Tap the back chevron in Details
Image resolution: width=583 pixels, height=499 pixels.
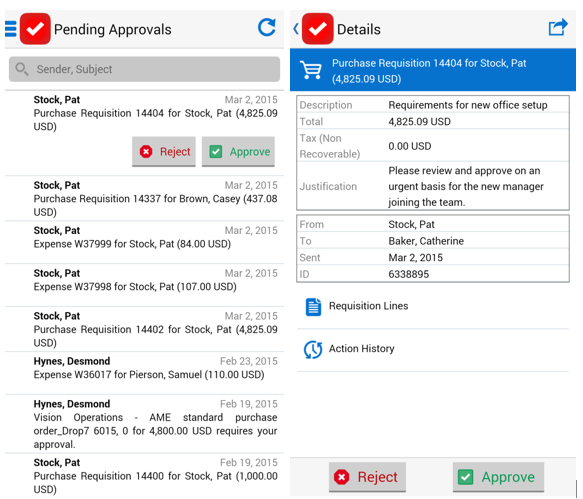pyautogui.click(x=296, y=29)
